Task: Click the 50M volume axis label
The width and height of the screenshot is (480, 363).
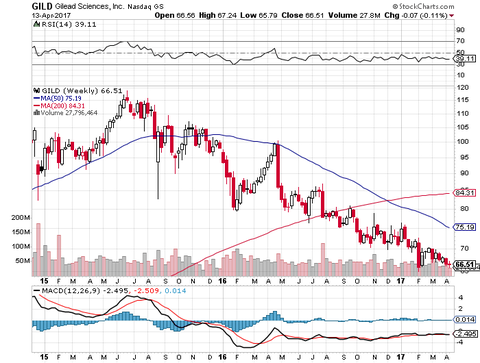Action: pos(23,260)
